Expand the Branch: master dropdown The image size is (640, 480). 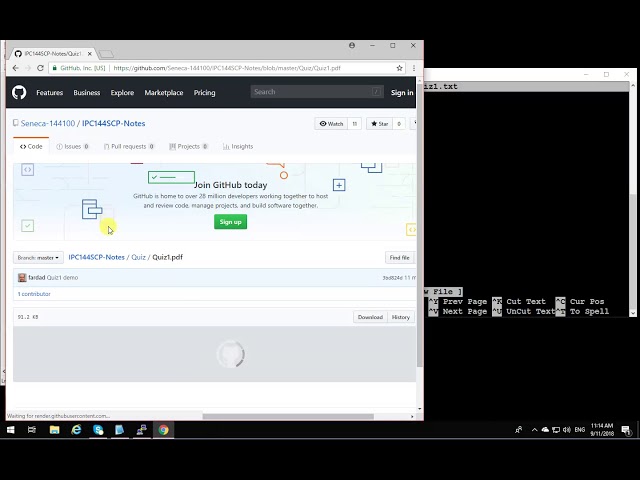[38, 258]
